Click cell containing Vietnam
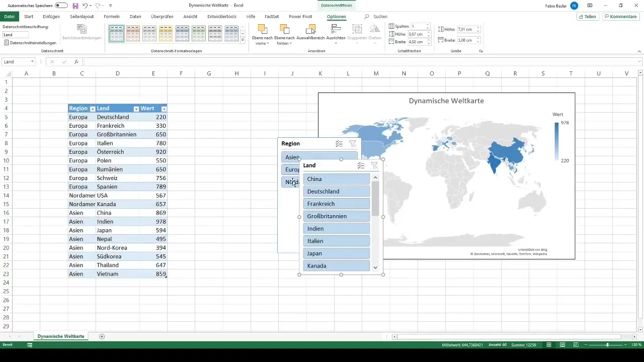Screen dimensions: 644x362 117,274
